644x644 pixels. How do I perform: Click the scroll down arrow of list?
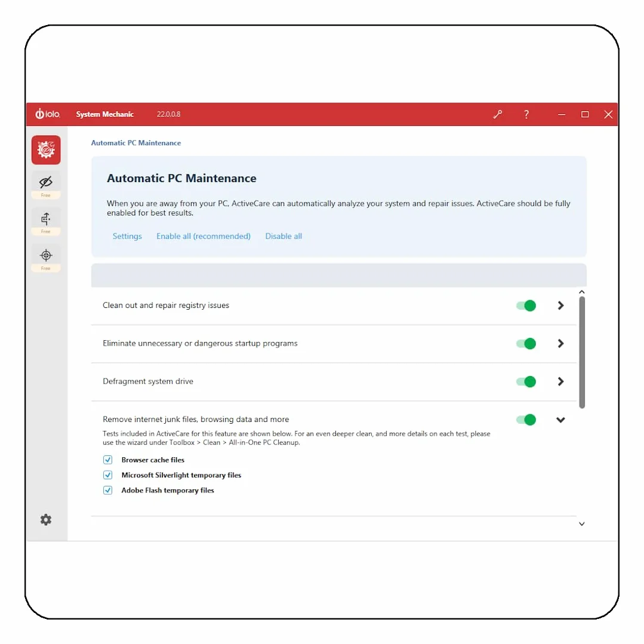click(x=581, y=523)
